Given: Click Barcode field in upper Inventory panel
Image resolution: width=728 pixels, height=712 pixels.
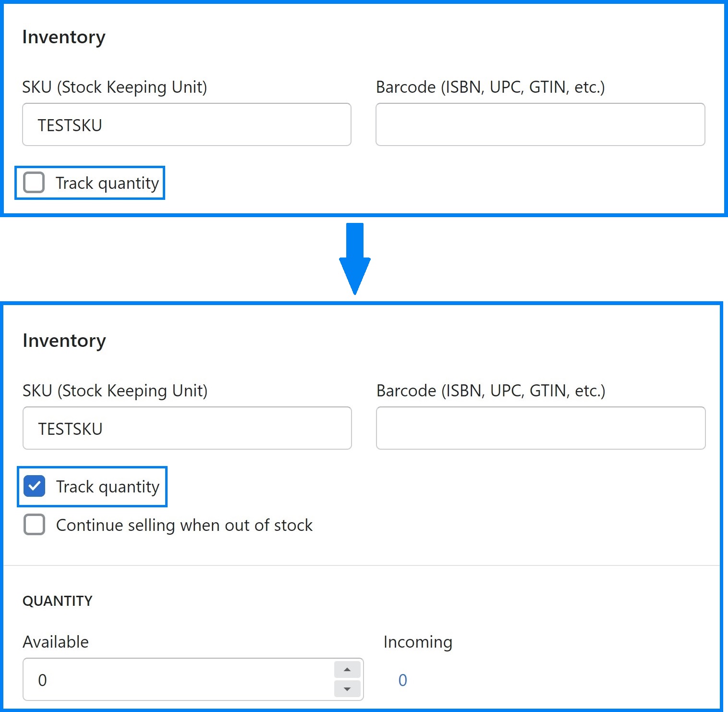Looking at the screenshot, I should (540, 124).
